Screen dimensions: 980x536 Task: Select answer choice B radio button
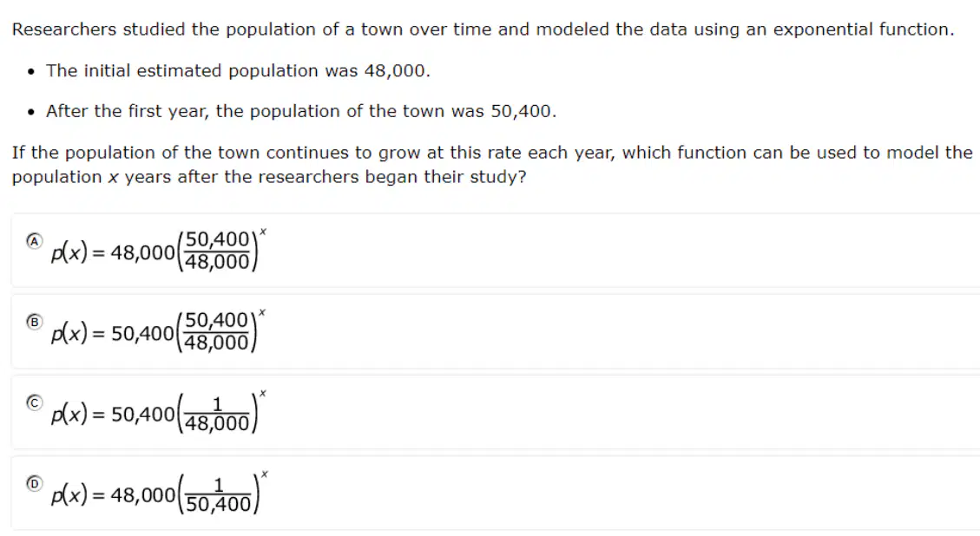tap(35, 322)
